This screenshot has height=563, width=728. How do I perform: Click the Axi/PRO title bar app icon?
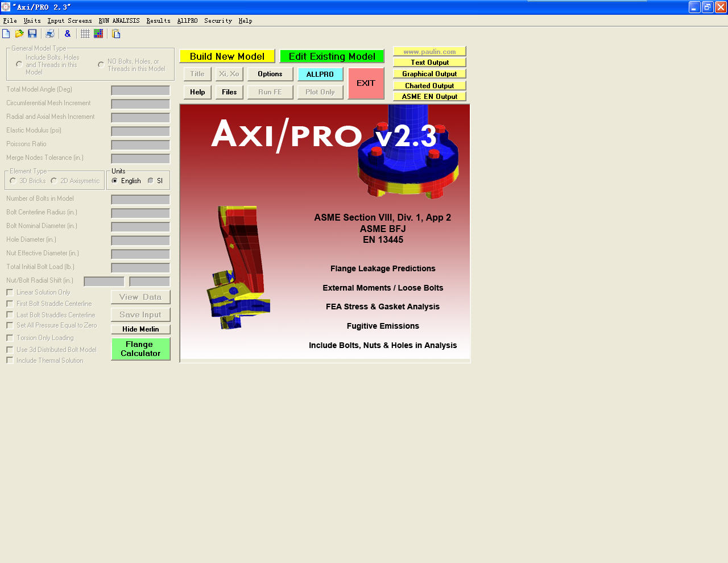[x=6, y=7]
